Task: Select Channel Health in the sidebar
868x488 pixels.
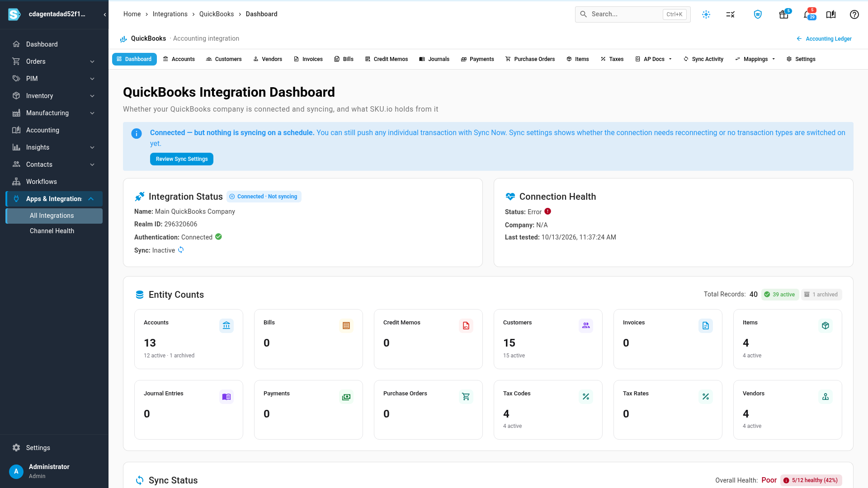Action: click(x=54, y=231)
